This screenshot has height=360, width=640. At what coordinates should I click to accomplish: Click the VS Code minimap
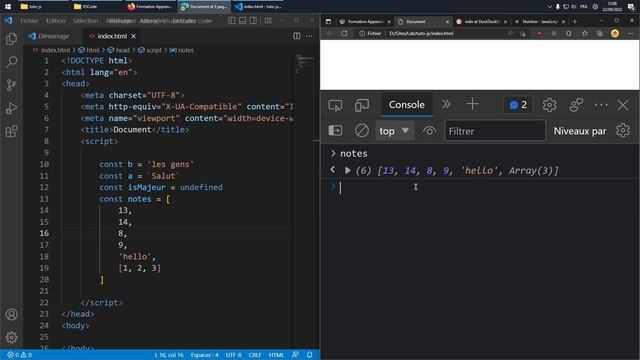tap(304, 63)
